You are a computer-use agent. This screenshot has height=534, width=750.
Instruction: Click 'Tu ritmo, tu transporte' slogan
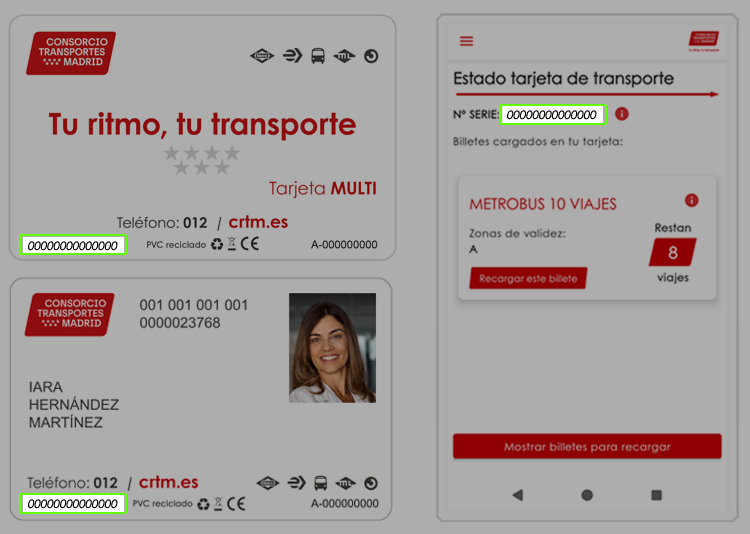(x=202, y=124)
